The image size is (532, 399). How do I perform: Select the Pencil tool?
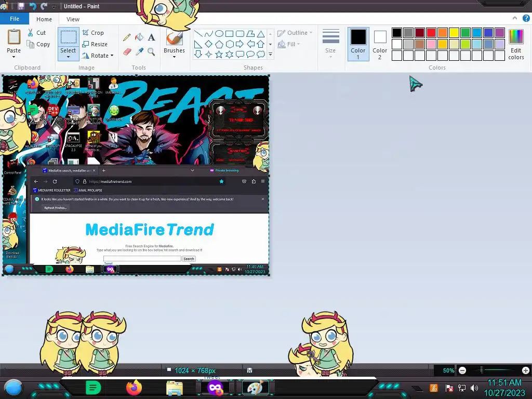click(127, 37)
